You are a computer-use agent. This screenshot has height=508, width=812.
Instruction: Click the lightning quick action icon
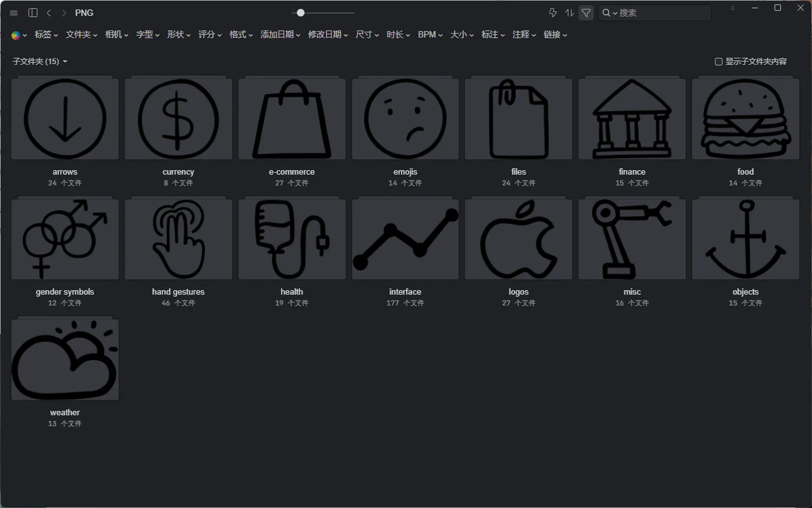(553, 13)
